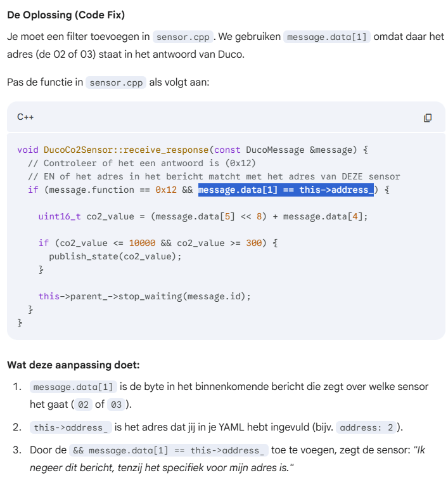Viewport: 448px width, 487px height.
Task: Click the copy code icon
Action: click(x=428, y=117)
